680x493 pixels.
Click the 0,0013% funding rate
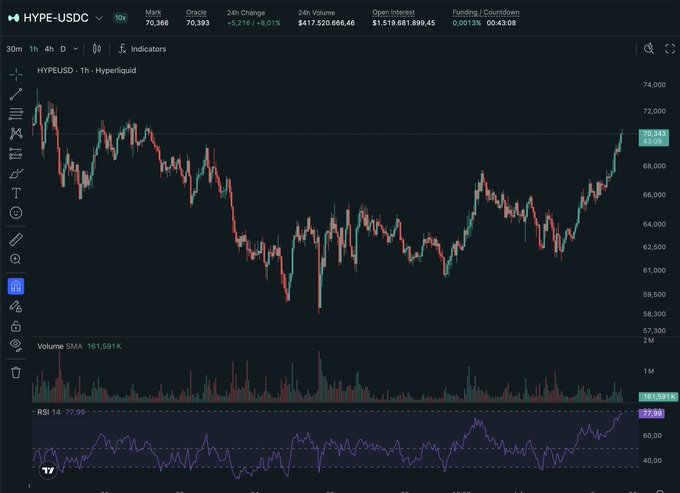point(467,23)
